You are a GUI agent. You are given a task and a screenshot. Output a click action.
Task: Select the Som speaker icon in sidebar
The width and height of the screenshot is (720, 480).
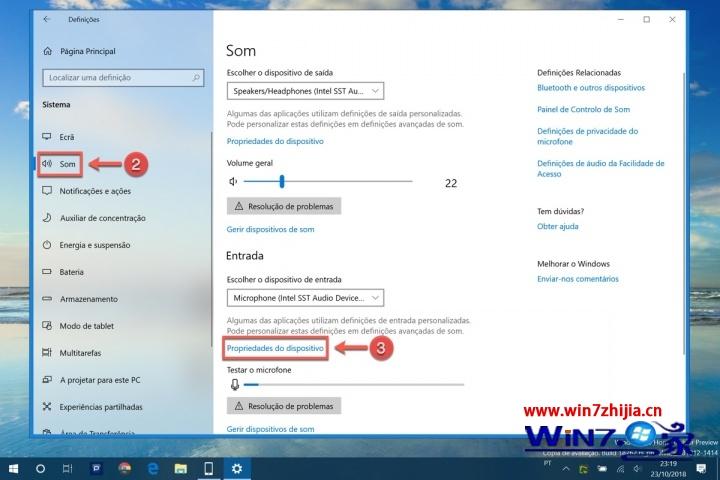click(x=47, y=164)
